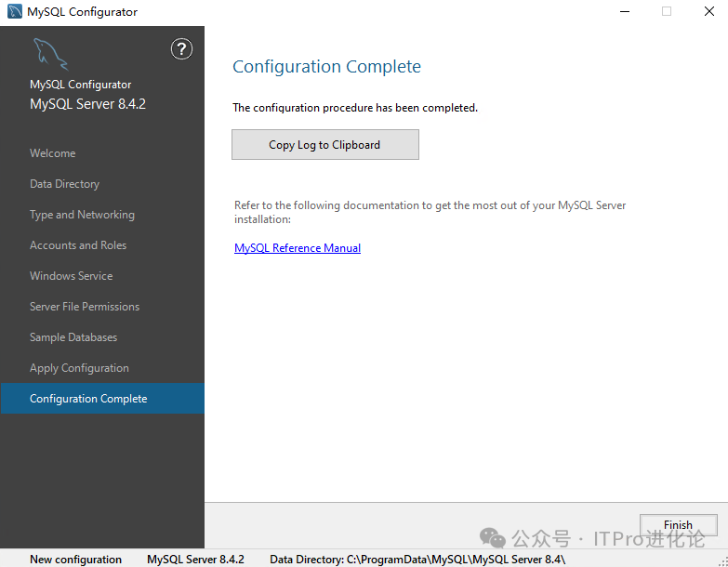Select the Data Directory step
728x567 pixels.
[x=64, y=184]
